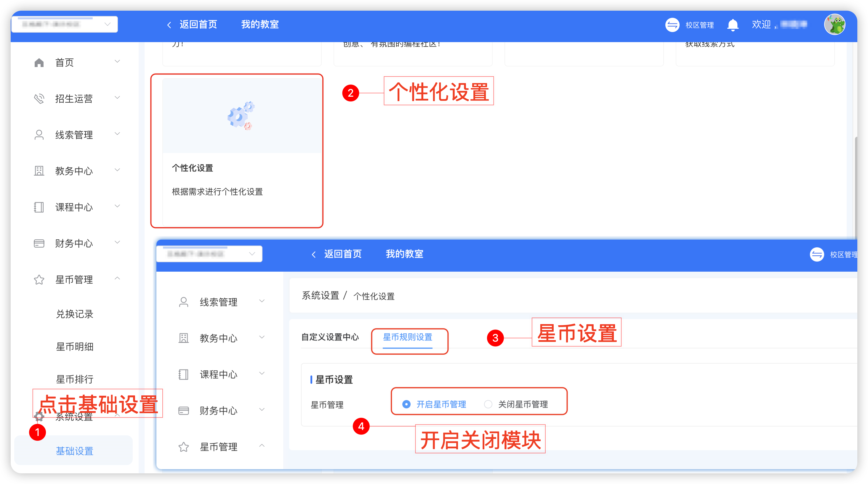Select 开启星币管理 radio button
The image size is (868, 484).
coord(406,404)
